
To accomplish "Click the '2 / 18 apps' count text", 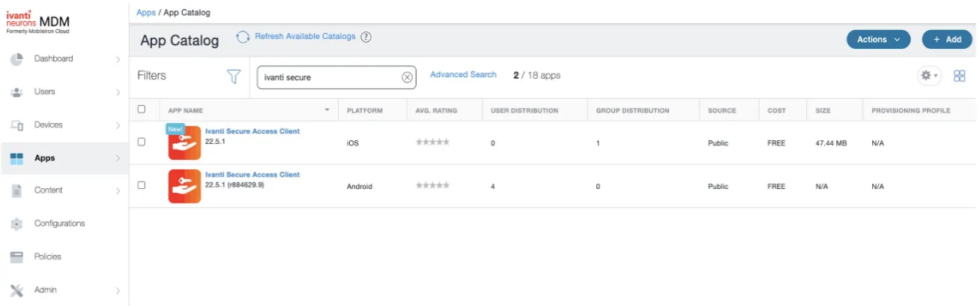I will click(536, 76).
